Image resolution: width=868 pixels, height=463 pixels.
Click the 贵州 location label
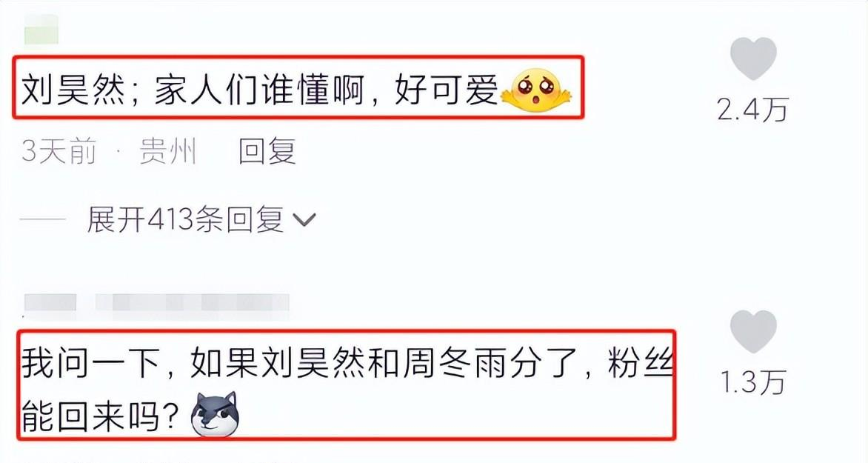pyautogui.click(x=167, y=151)
